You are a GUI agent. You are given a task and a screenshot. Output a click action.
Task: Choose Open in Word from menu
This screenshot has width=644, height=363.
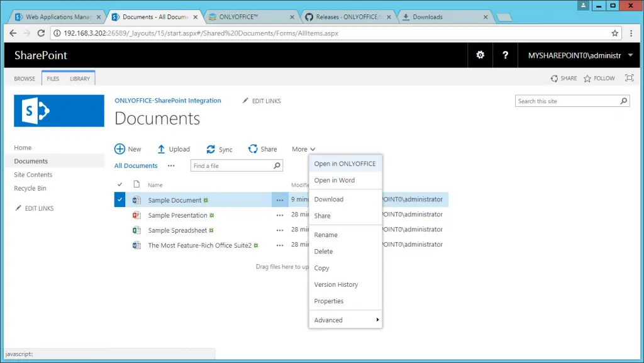pos(345,181)
